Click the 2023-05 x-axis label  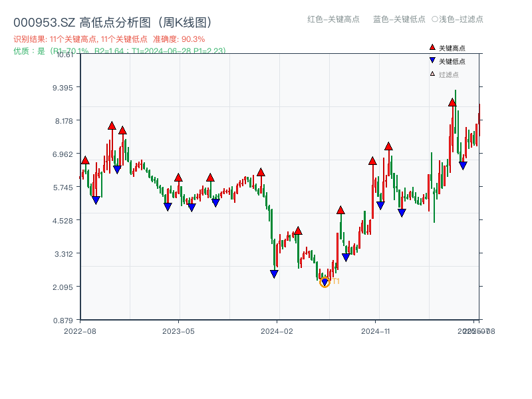pos(178,331)
